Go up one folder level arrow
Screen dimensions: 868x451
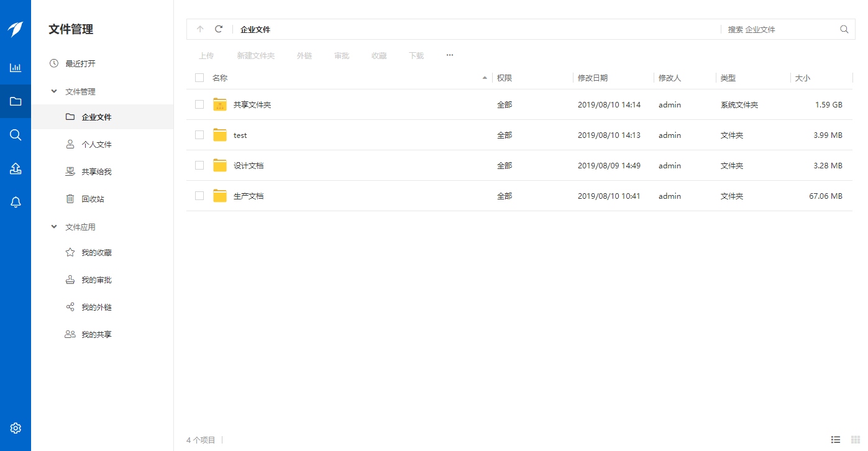pyautogui.click(x=200, y=29)
